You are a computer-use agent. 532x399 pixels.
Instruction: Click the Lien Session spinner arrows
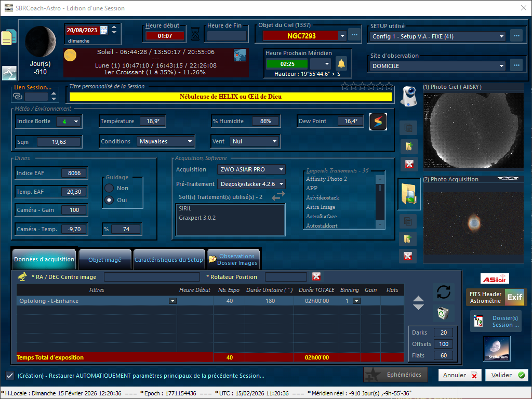[x=54, y=96]
